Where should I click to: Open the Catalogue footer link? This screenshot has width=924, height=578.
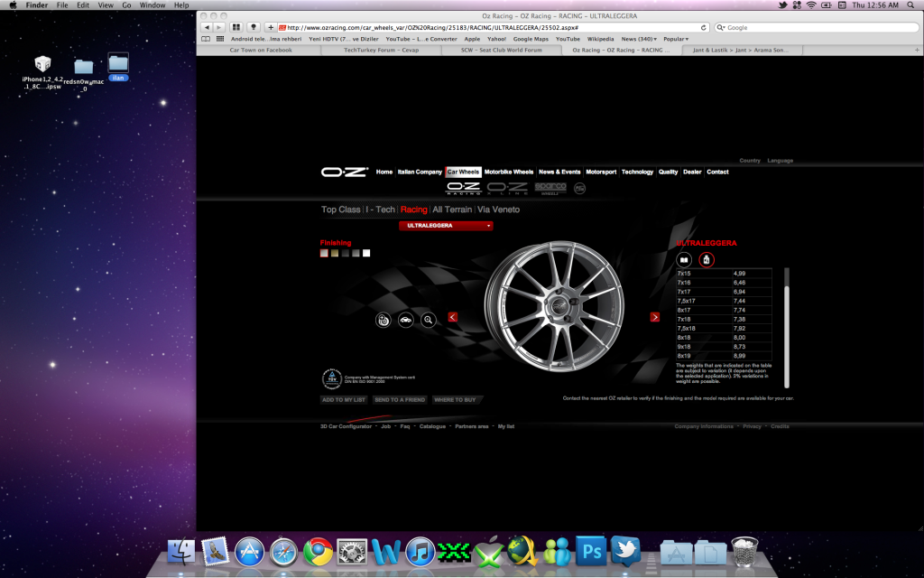(x=432, y=426)
